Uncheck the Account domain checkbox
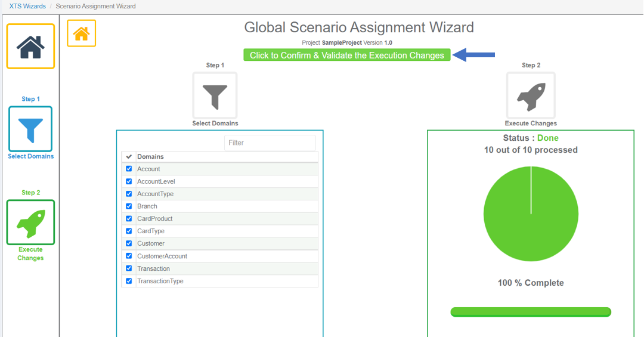The height and width of the screenshot is (337, 644). point(129,169)
